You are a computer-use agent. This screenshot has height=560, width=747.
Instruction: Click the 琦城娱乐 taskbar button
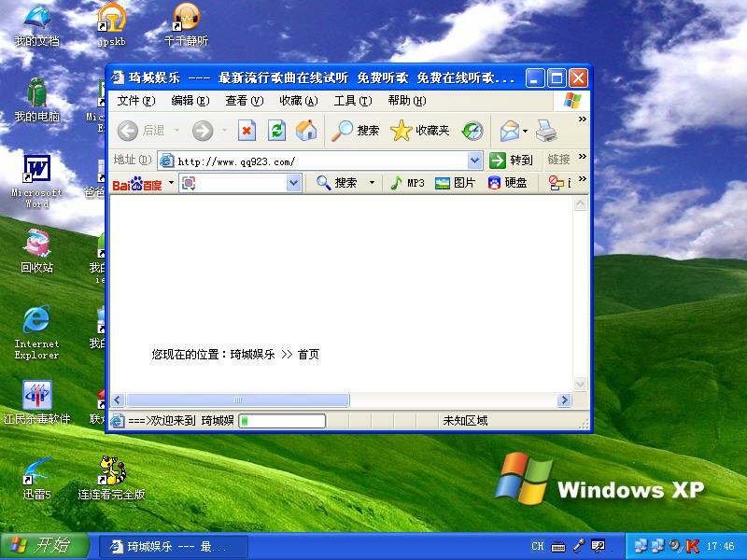173,547
